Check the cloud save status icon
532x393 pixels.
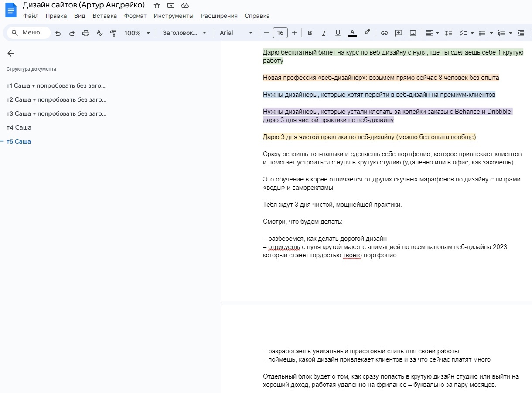coord(185,5)
